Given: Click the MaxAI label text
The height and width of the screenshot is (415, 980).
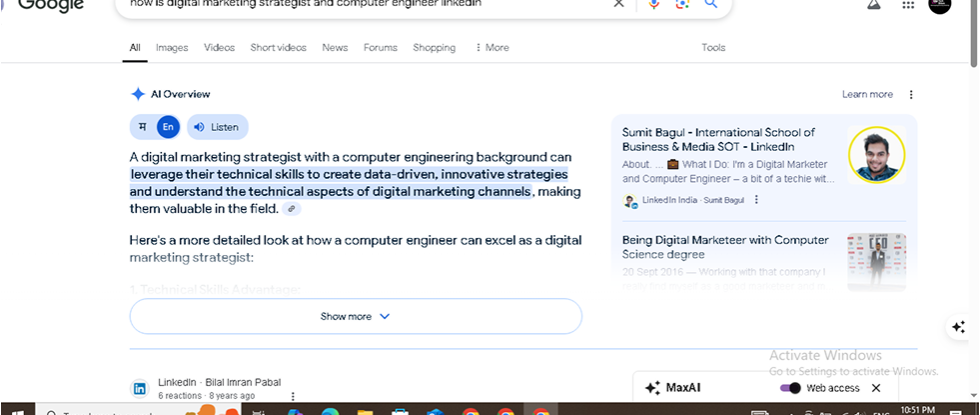Looking at the screenshot, I should 683,388.
